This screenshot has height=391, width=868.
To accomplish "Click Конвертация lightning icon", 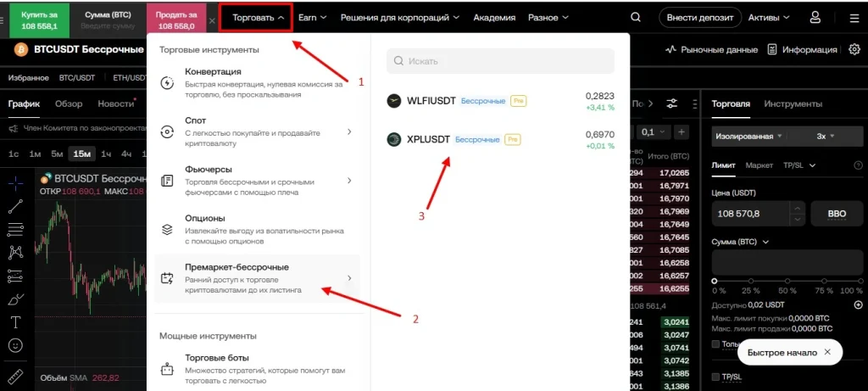I will [167, 83].
